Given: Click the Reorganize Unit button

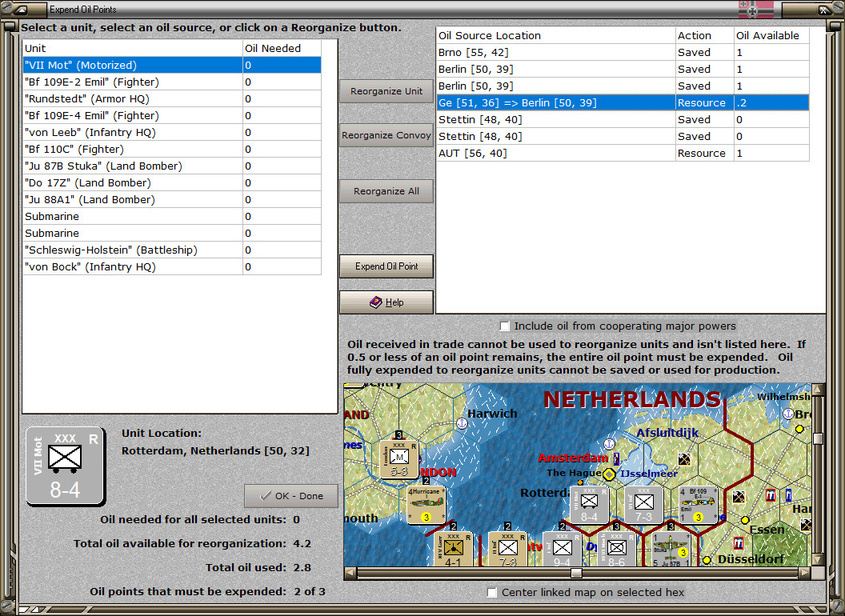Looking at the screenshot, I should pos(386,91).
